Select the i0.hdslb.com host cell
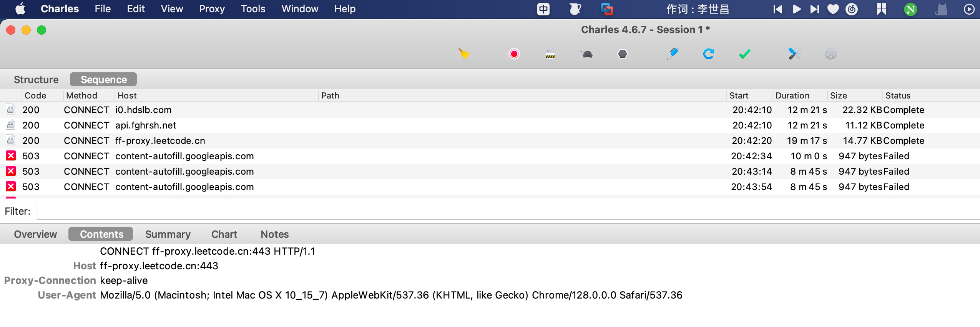This screenshot has width=980, height=327. click(x=143, y=110)
